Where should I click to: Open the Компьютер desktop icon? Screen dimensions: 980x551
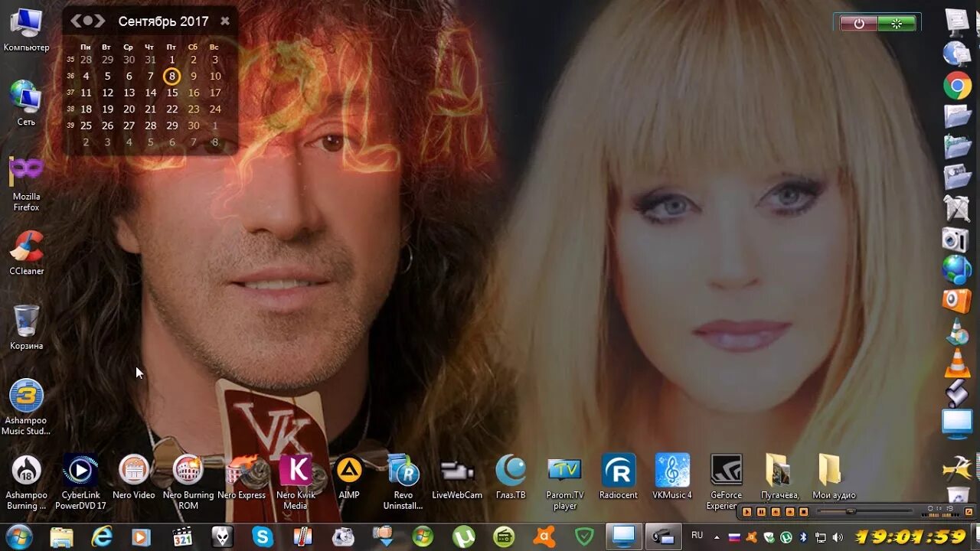click(x=26, y=31)
